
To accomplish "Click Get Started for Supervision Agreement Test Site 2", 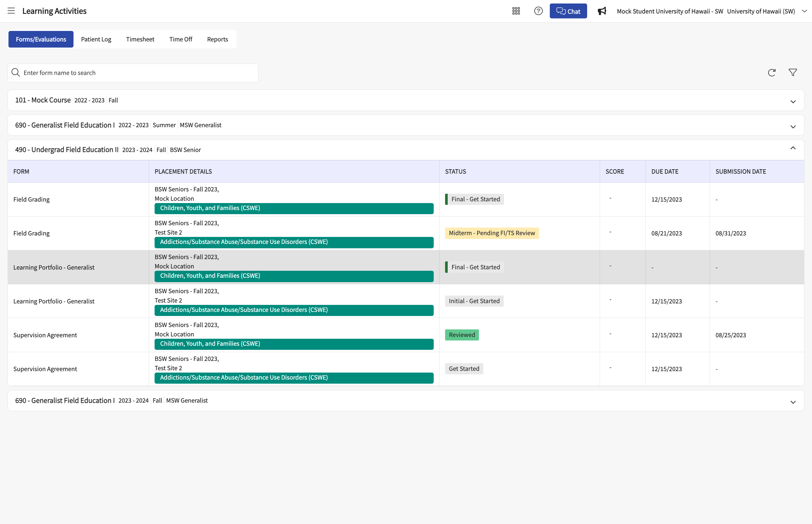I will tap(464, 369).
